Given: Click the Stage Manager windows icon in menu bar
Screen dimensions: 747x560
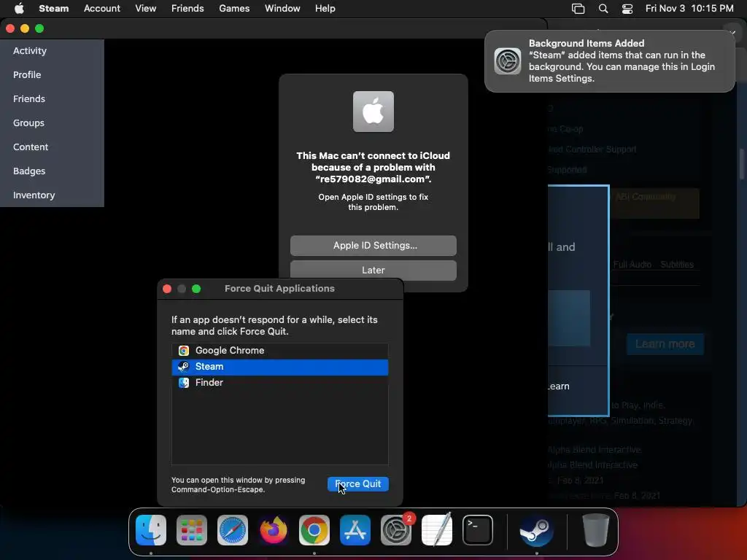Looking at the screenshot, I should pyautogui.click(x=578, y=9).
